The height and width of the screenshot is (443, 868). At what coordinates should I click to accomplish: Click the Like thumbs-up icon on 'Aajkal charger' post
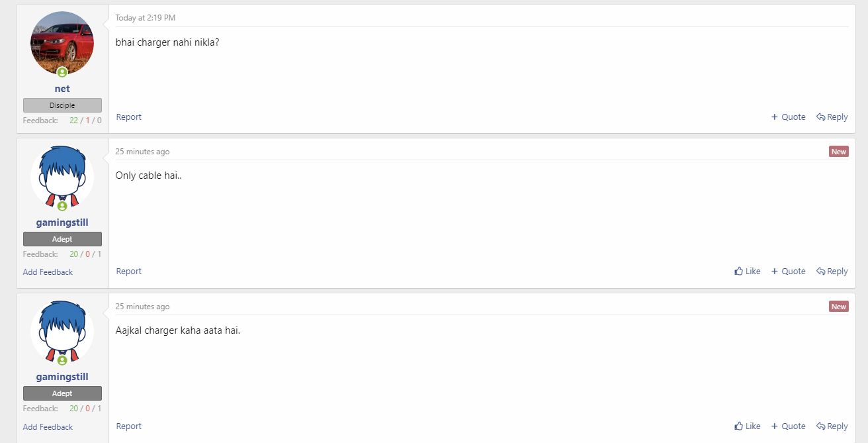click(x=739, y=426)
